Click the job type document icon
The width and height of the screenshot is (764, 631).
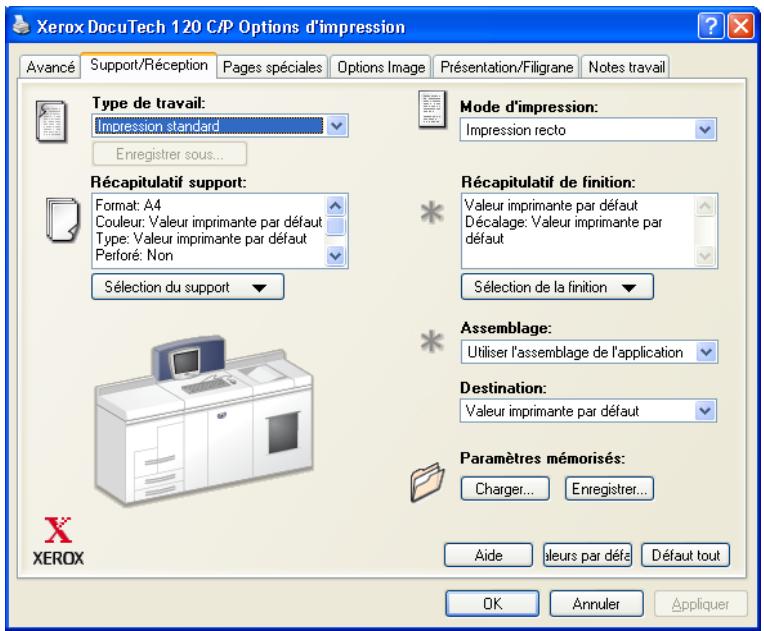51,121
